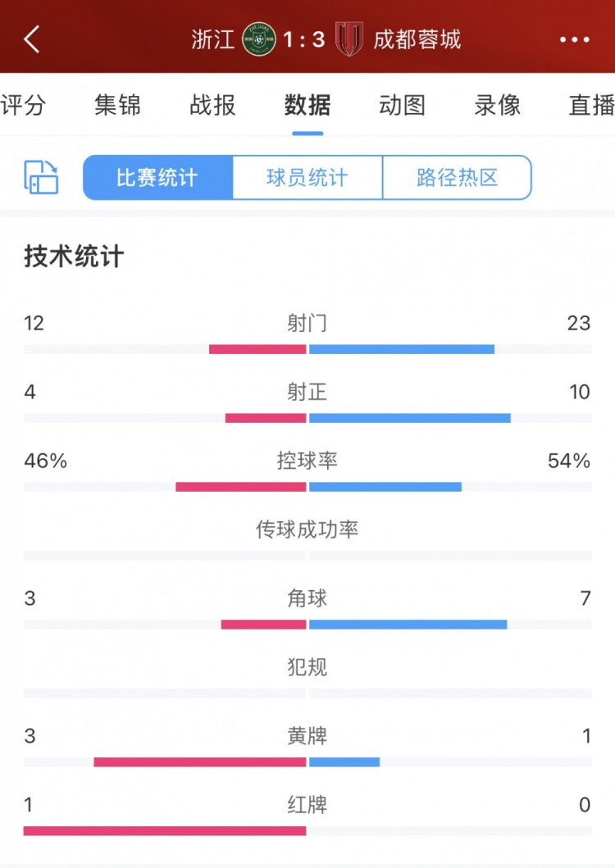Tap the rotate screen layout icon
Image resolution: width=615 pixels, height=868 pixels.
pos(42,177)
